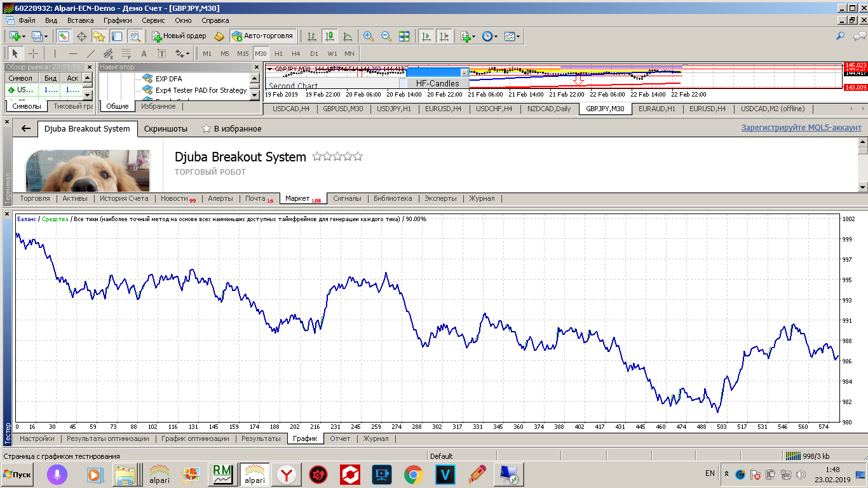Image resolution: width=868 pixels, height=488 pixels.
Task: Expand the Periods clock dropdown arrow
Action: (x=496, y=36)
